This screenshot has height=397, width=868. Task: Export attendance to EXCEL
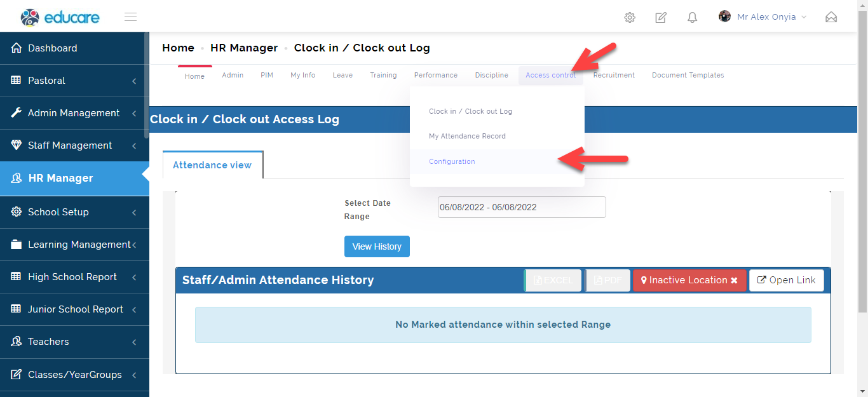553,280
